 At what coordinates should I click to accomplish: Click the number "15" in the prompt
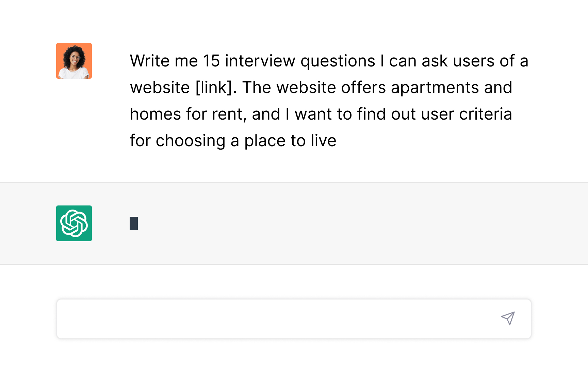click(211, 61)
